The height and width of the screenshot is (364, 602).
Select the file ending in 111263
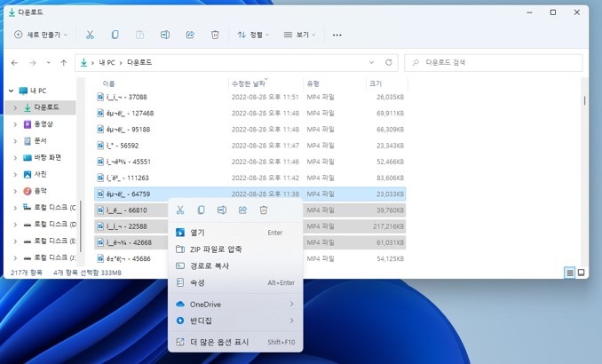(x=250, y=178)
